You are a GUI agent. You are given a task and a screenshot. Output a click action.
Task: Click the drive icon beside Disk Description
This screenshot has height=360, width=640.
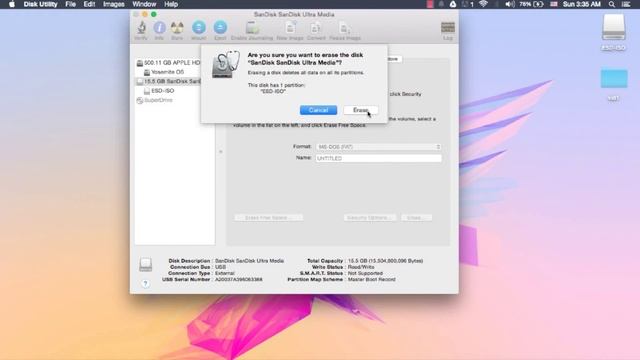pos(145,264)
